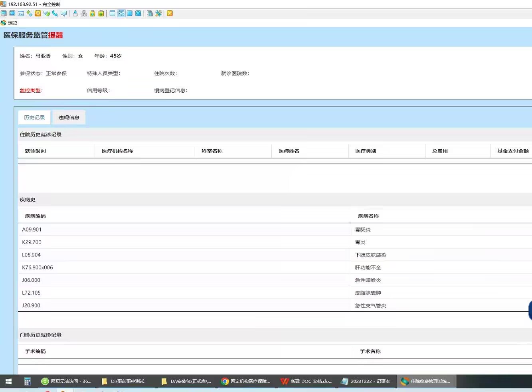Click the Windows Start button
The image size is (532, 392).
[x=8, y=381]
